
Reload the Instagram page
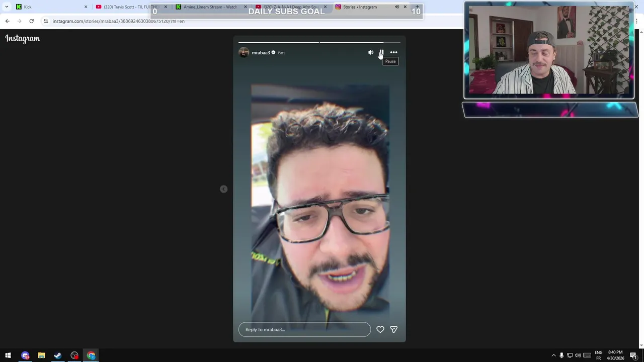[31, 21]
